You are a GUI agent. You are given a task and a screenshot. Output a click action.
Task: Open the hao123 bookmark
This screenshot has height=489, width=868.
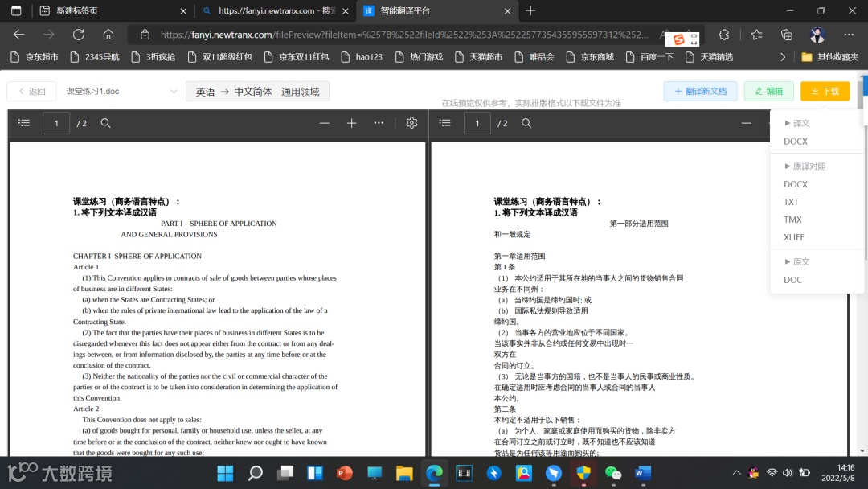[362, 57]
